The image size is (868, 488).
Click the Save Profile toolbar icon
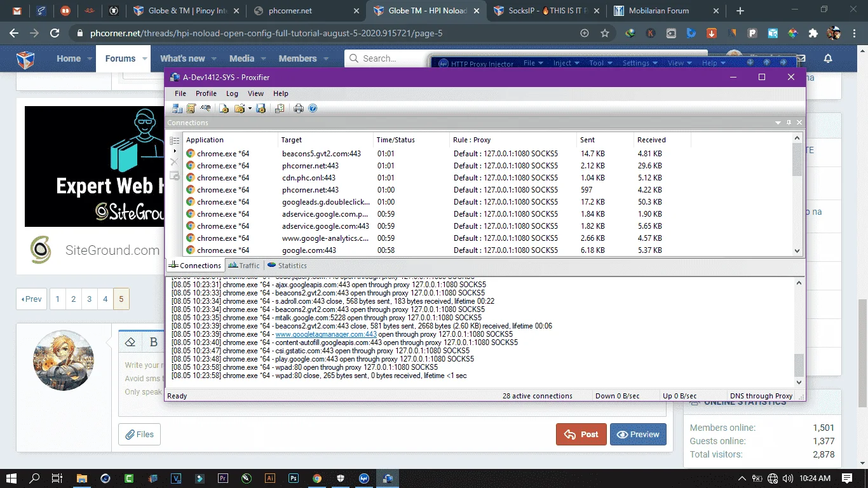(261, 109)
